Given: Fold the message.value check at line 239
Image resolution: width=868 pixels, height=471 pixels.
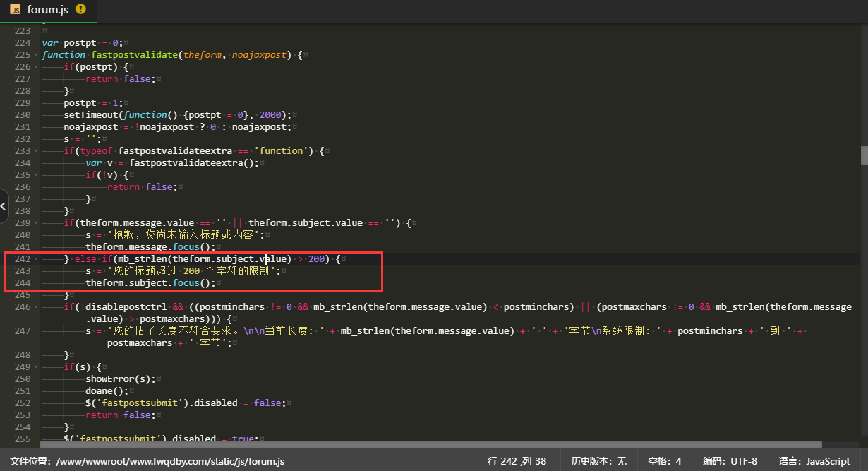Looking at the screenshot, I should [x=36, y=223].
